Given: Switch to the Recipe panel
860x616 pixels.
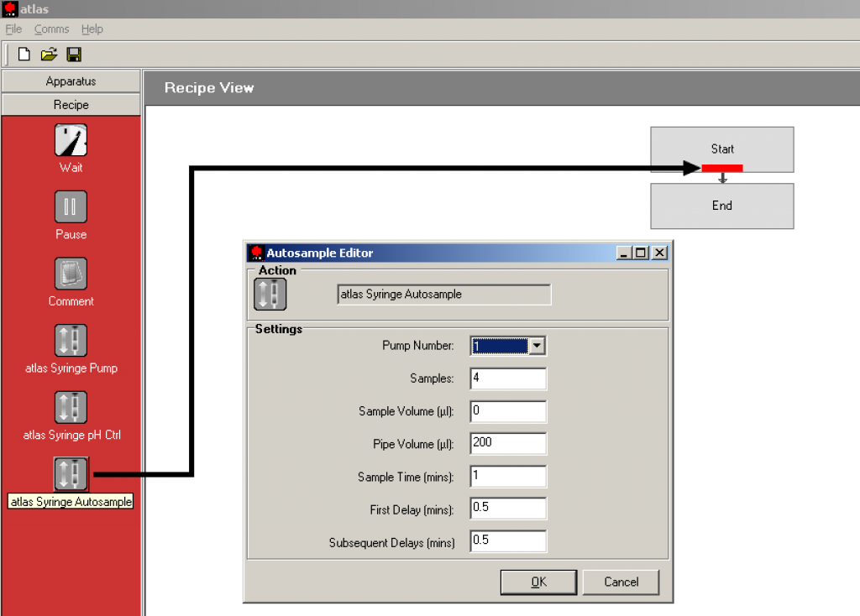Looking at the screenshot, I should [71, 105].
